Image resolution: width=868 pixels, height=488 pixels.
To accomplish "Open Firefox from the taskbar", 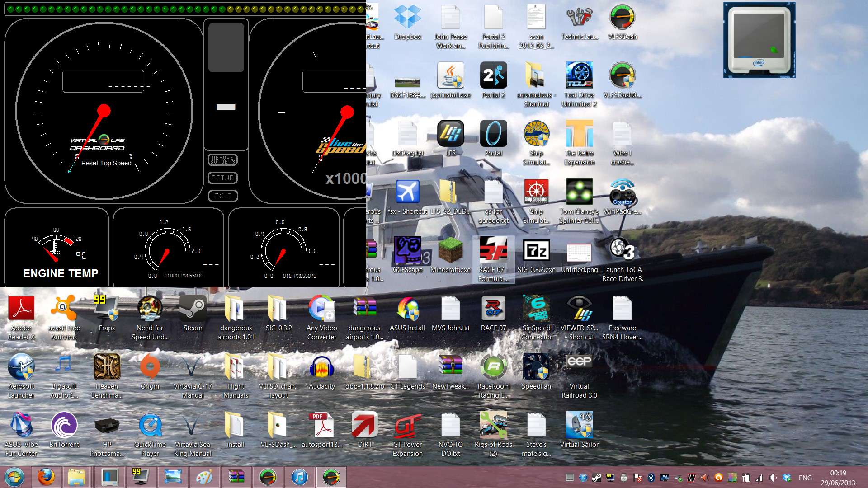I will [46, 477].
